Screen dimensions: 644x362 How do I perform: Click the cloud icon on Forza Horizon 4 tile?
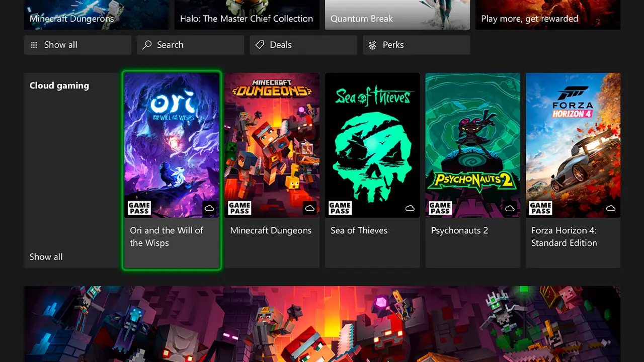click(611, 208)
